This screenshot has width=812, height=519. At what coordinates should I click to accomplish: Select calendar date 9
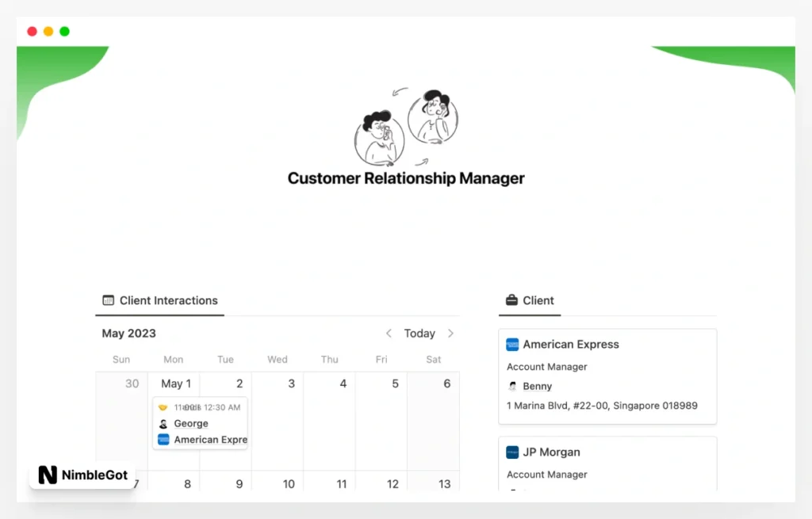[239, 484]
